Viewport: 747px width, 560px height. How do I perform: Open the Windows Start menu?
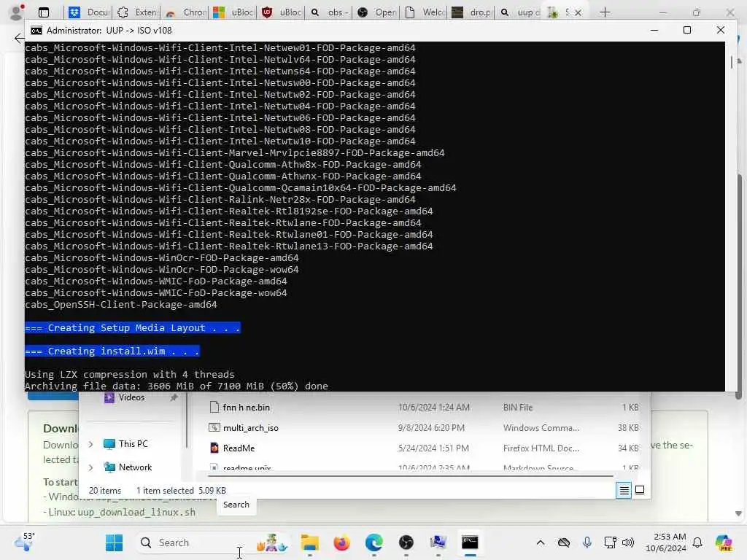(114, 542)
